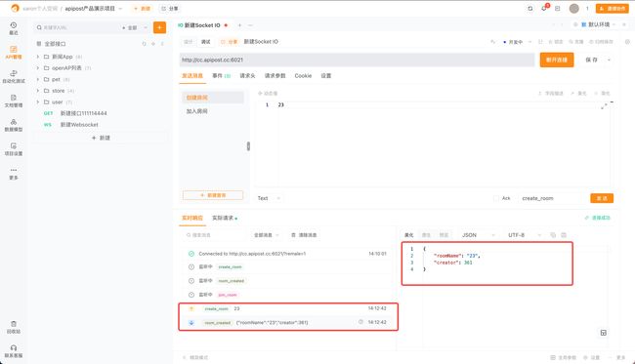The width and height of the screenshot is (635, 364).
Task: Open the API management sidebar section
Action: coord(14,52)
